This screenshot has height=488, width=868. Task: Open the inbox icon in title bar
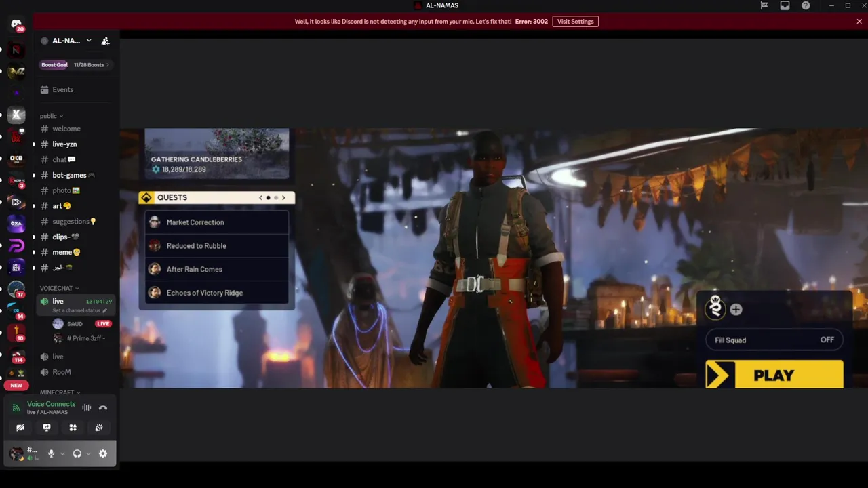(785, 5)
